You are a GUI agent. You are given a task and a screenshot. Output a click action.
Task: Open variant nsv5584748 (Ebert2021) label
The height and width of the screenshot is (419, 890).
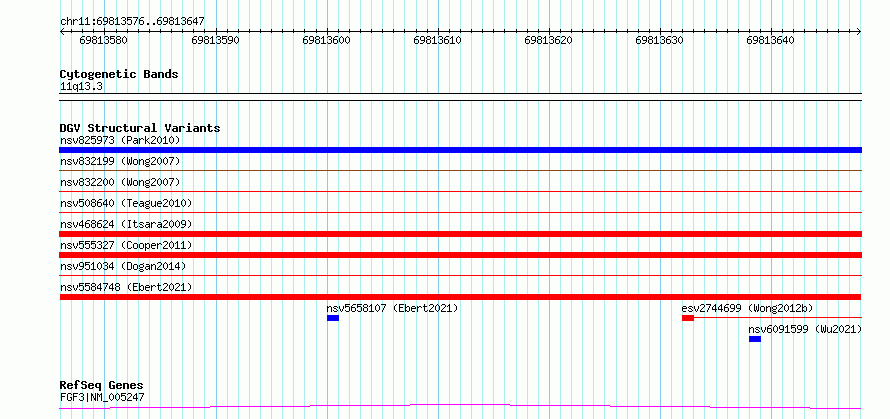coord(126,287)
